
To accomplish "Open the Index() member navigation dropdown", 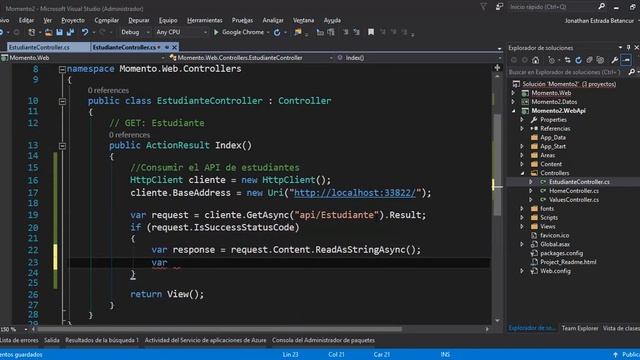I will click(x=499, y=58).
